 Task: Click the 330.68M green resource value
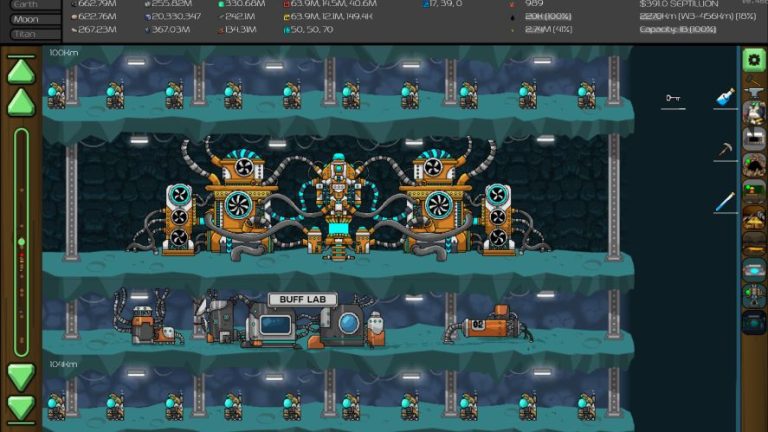pyautogui.click(x=245, y=4)
